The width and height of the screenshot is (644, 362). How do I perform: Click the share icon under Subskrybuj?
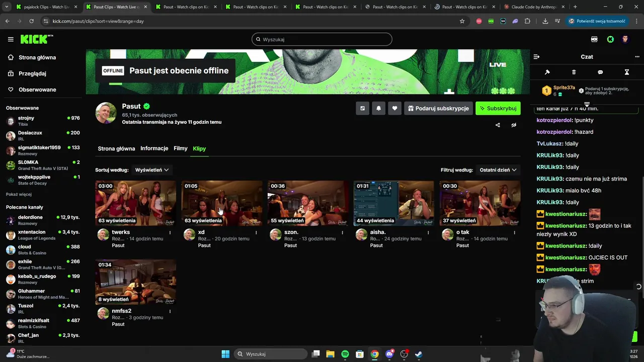[498, 125]
